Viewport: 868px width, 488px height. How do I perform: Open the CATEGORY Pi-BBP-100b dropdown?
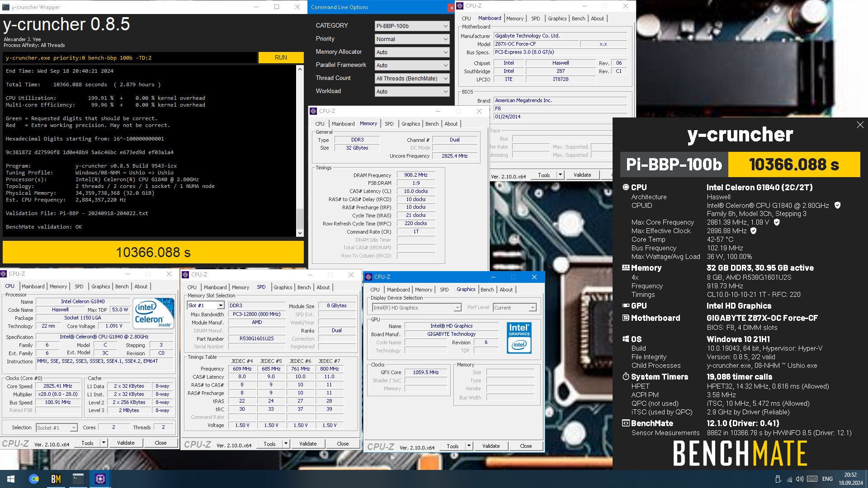(412, 26)
